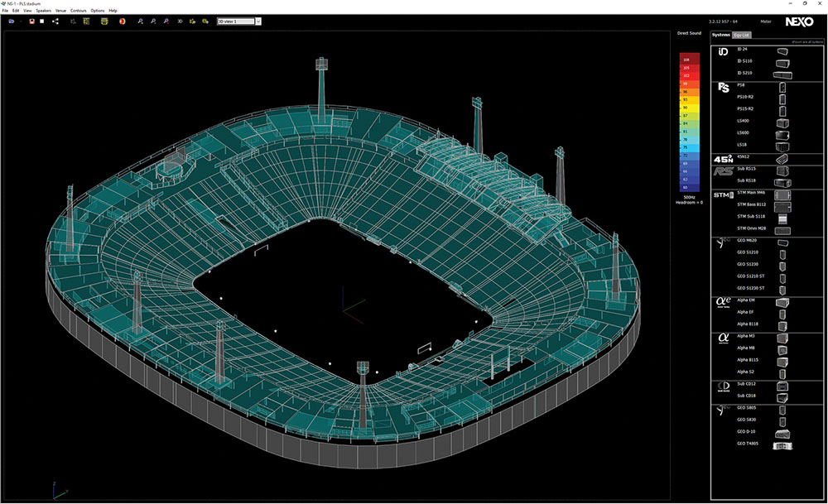Select the ID S210 speaker thumbnail

click(782, 75)
